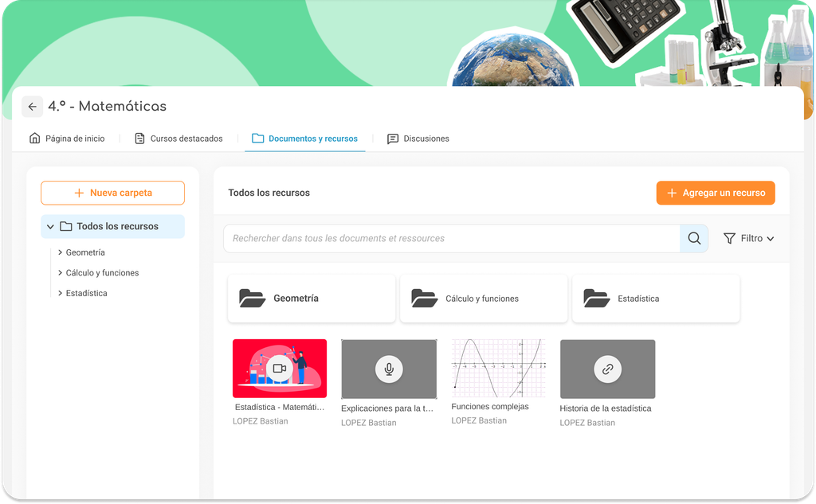Image resolution: width=816 pixels, height=504 pixels.
Task: Select Geometría in the sidebar tree
Action: pyautogui.click(x=85, y=252)
